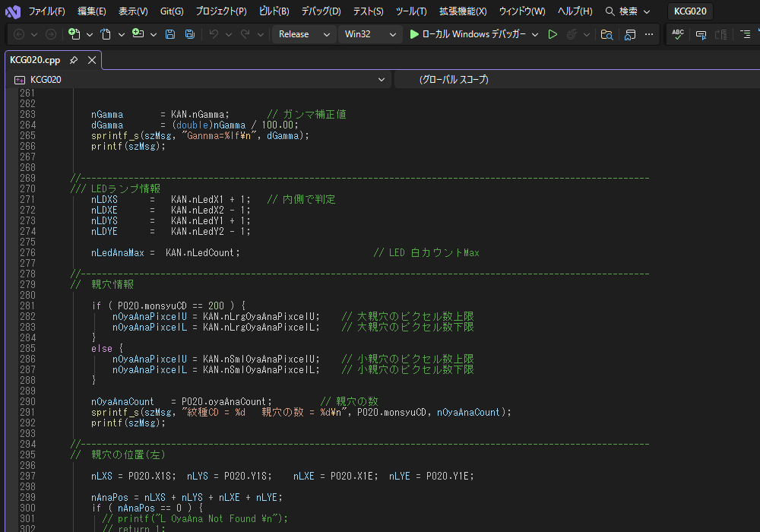760x532 pixels.
Task: Start without debugging using outlined play icon
Action: (553, 34)
